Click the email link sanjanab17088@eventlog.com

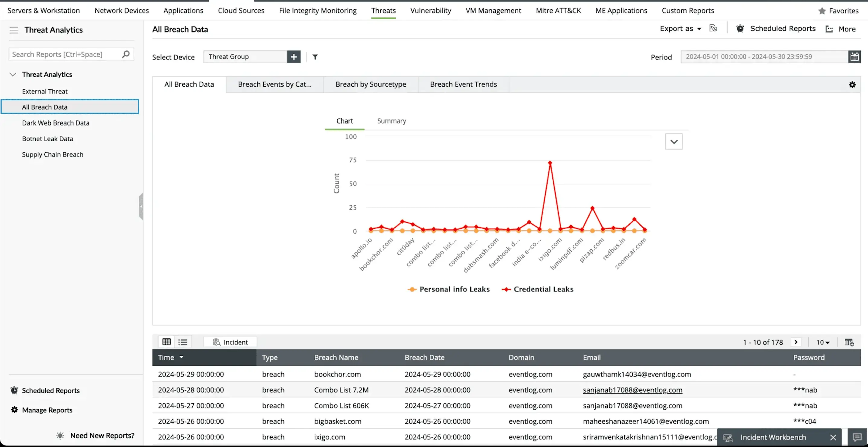(632, 390)
